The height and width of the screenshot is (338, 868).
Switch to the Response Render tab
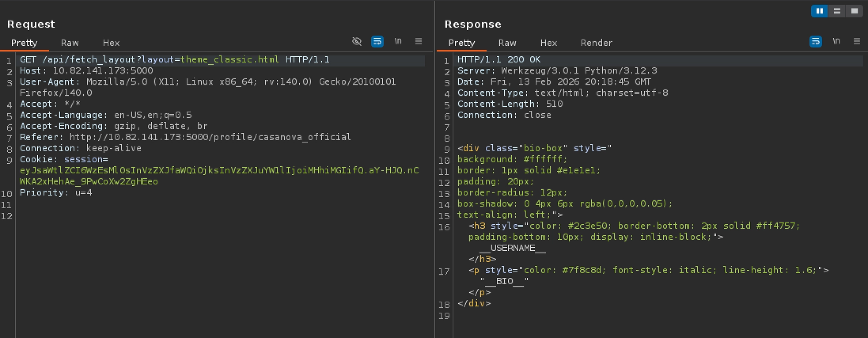tap(596, 43)
